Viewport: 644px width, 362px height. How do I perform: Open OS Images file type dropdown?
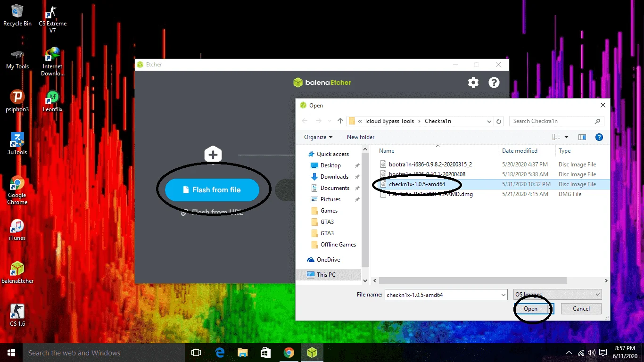tap(558, 295)
